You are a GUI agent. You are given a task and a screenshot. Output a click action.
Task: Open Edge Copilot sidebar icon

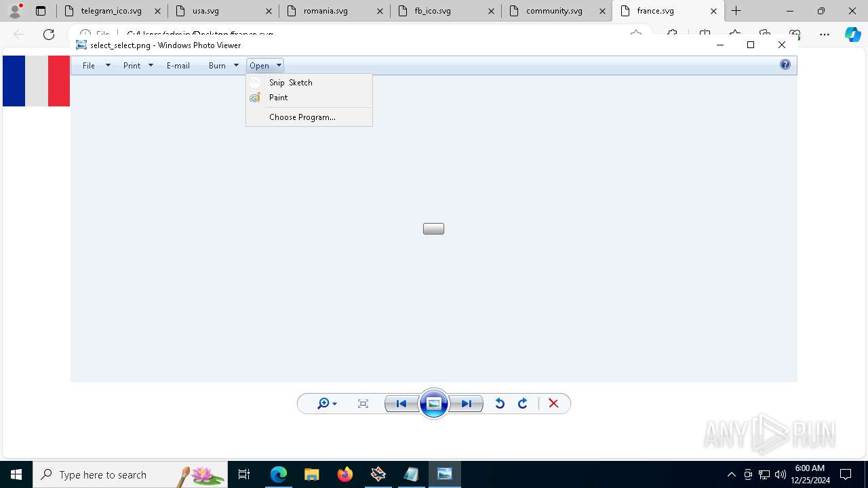[x=852, y=35]
